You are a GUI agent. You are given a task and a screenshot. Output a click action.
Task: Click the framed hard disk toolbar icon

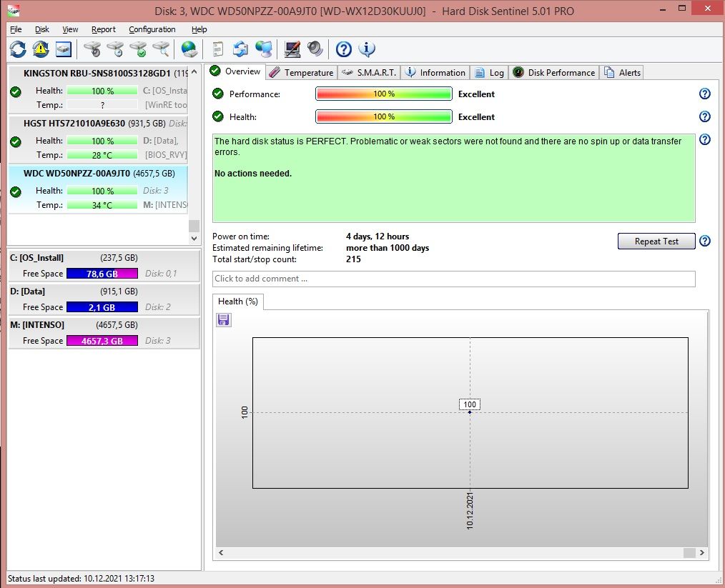[64, 49]
